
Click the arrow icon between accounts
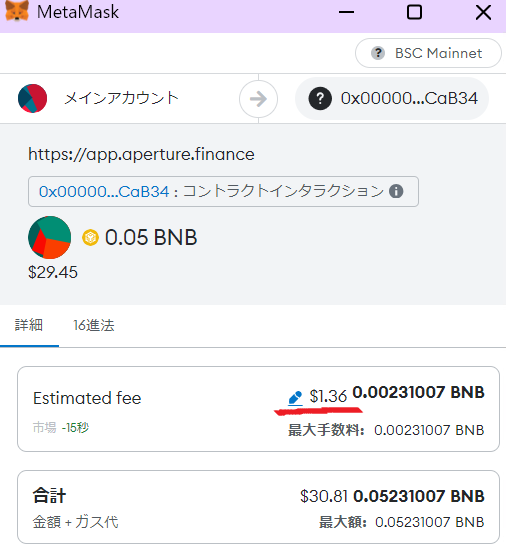(258, 99)
